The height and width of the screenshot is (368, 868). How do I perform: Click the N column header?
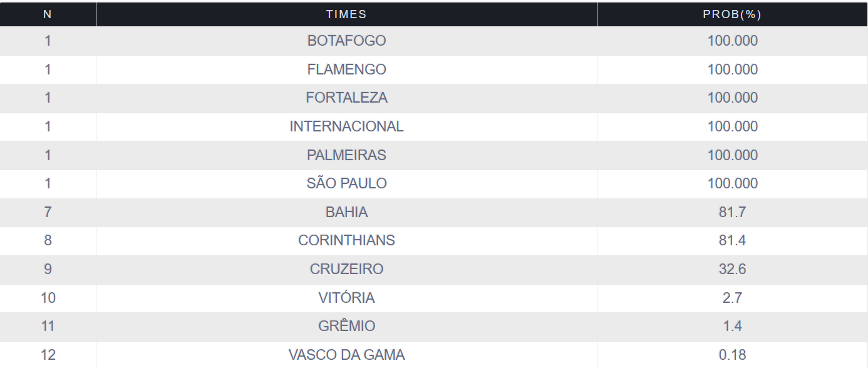click(48, 14)
